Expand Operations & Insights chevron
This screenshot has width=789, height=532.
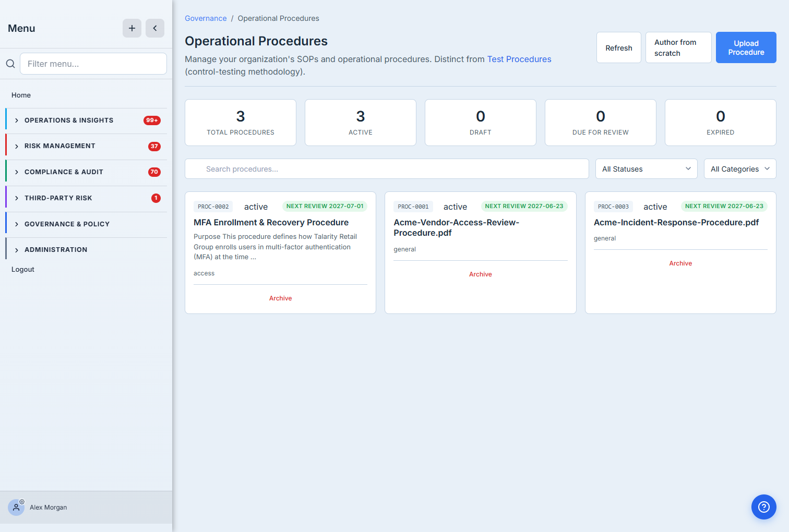pyautogui.click(x=17, y=120)
